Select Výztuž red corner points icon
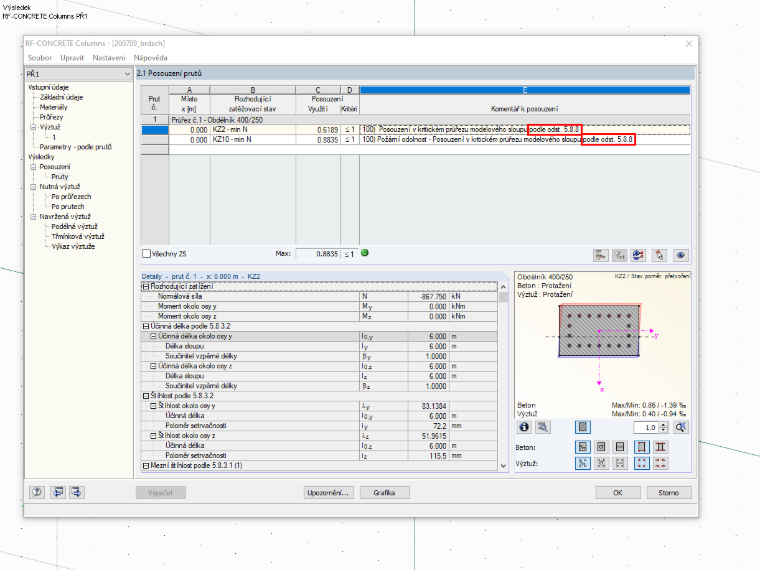The image size is (760, 570). coord(642,463)
